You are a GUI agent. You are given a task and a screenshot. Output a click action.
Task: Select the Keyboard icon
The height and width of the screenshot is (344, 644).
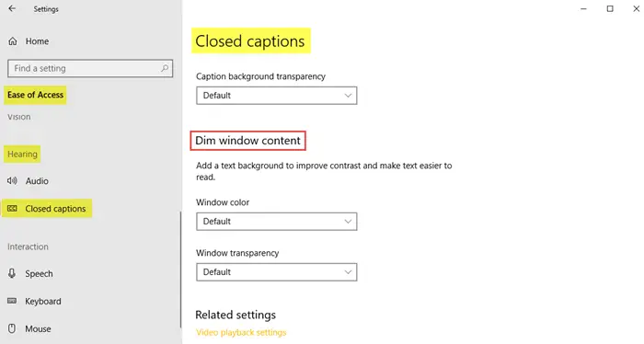(12, 301)
